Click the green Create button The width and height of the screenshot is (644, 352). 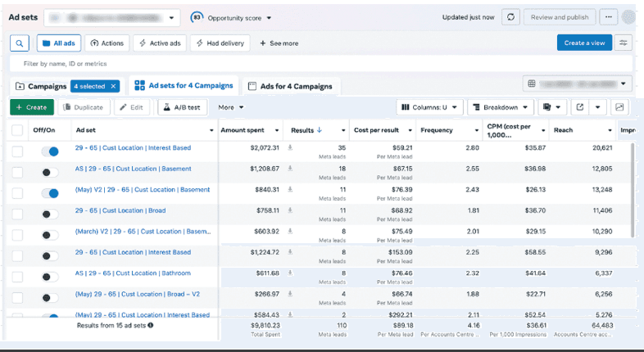(x=32, y=107)
